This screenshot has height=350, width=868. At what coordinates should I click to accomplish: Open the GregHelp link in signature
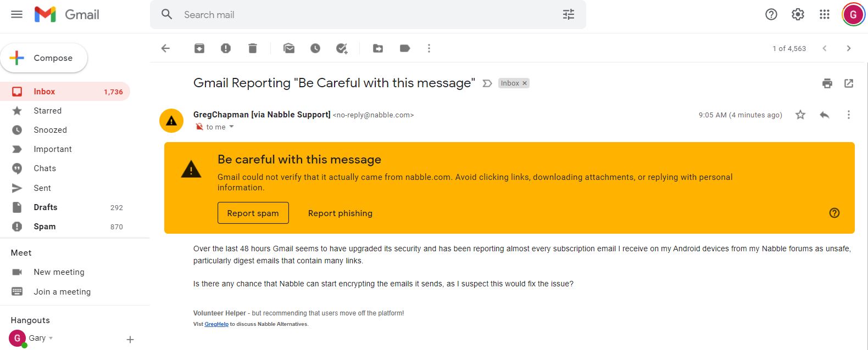(x=216, y=324)
